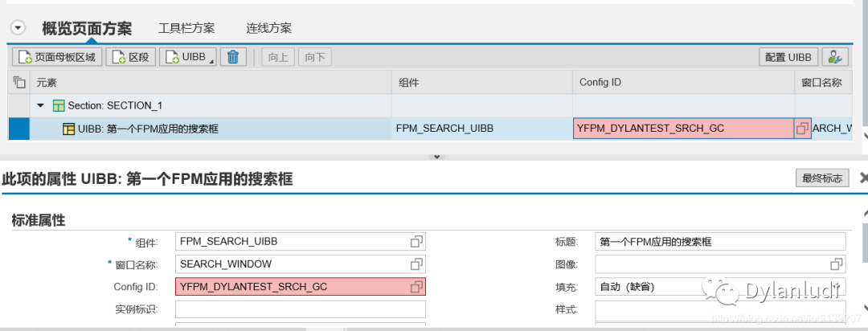This screenshot has height=331, width=868.
Task: Open value help for the 组件 field
Action: 416,241
